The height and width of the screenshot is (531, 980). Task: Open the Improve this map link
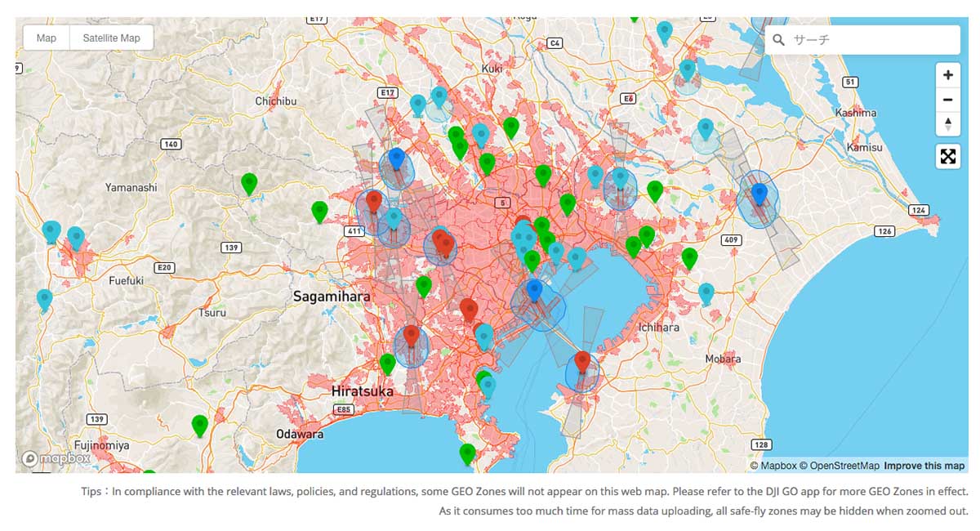pyautogui.click(x=924, y=466)
